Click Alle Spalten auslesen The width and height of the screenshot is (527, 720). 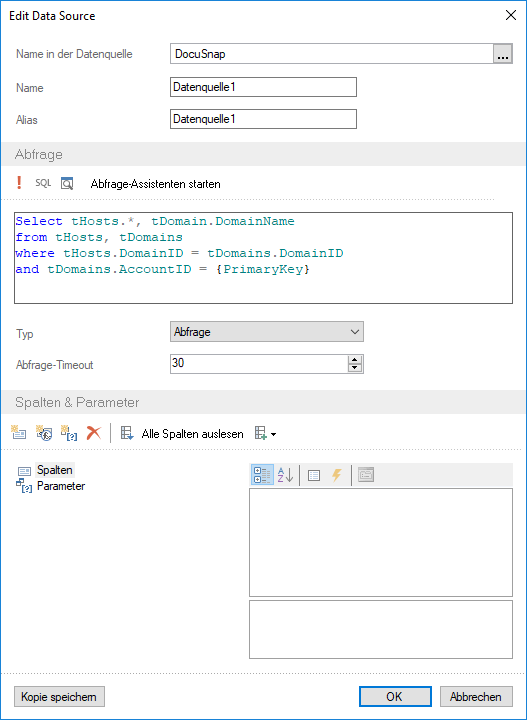tap(192, 434)
